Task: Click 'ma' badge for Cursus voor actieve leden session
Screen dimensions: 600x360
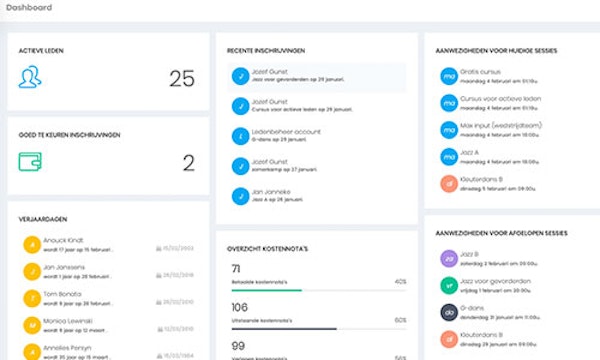Action: click(x=449, y=103)
